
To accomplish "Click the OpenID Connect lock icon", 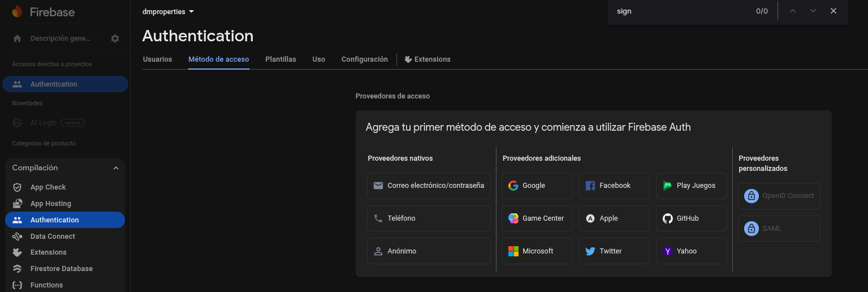I will point(752,196).
